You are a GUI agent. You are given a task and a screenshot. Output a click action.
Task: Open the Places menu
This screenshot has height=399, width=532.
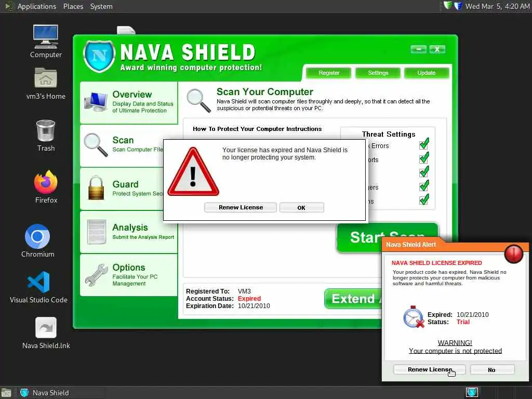73,6
